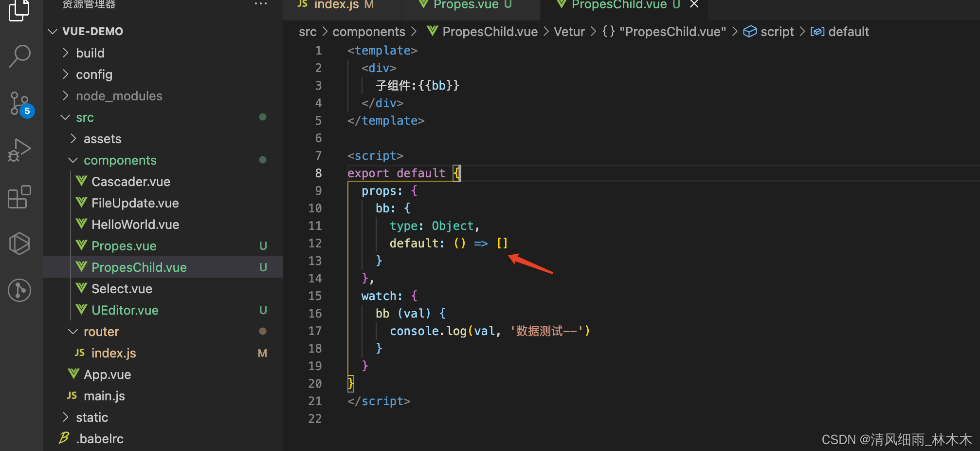Collapse the router folder

(73, 331)
